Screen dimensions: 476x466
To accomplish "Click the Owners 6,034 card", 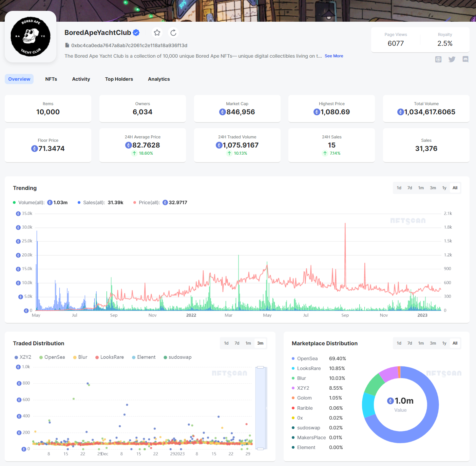I will tap(142, 109).
